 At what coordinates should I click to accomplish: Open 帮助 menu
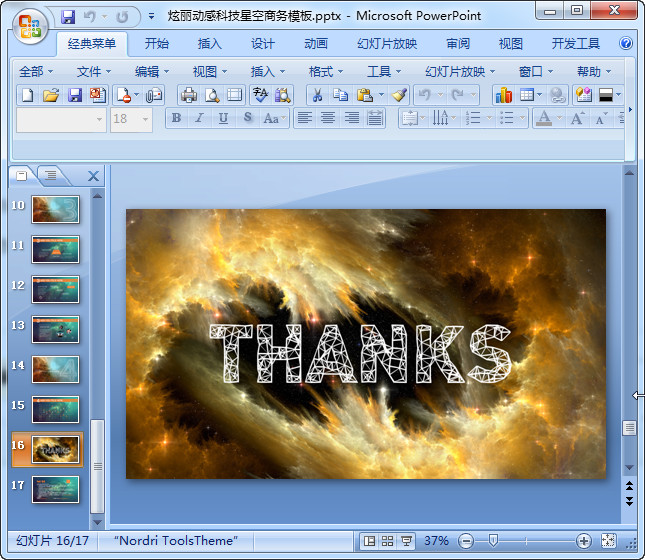[594, 72]
